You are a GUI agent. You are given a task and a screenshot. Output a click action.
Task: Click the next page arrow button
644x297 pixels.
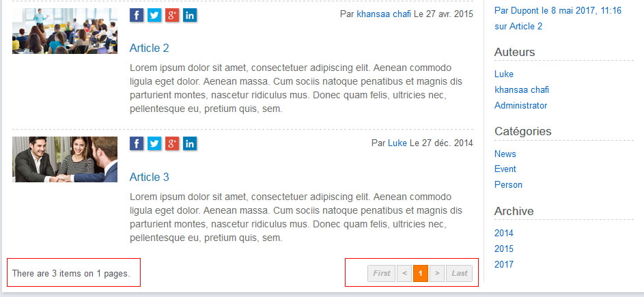[437, 273]
